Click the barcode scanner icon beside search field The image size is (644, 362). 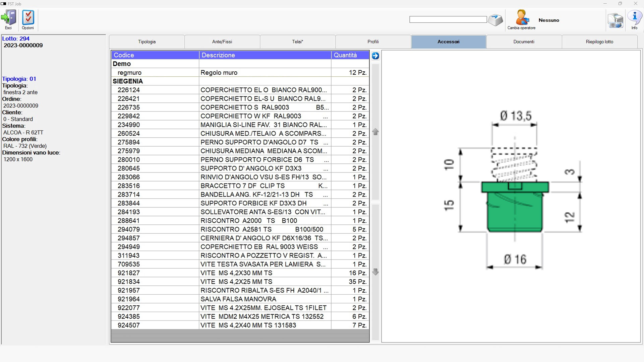[x=495, y=20]
